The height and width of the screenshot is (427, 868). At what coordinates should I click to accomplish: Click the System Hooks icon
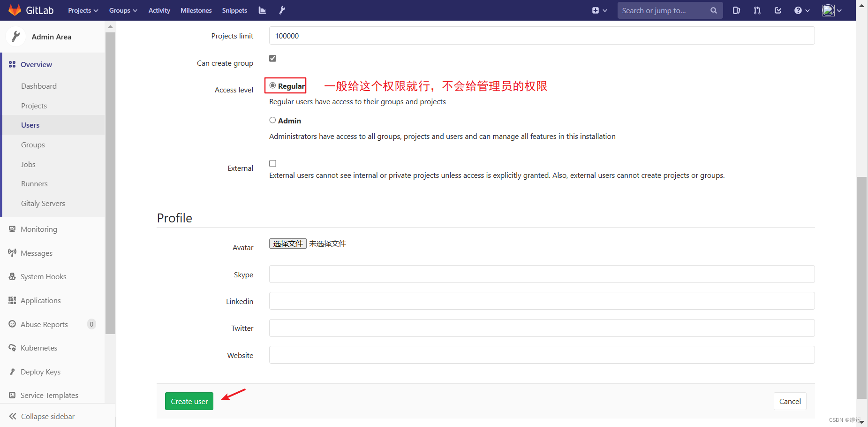coord(12,276)
